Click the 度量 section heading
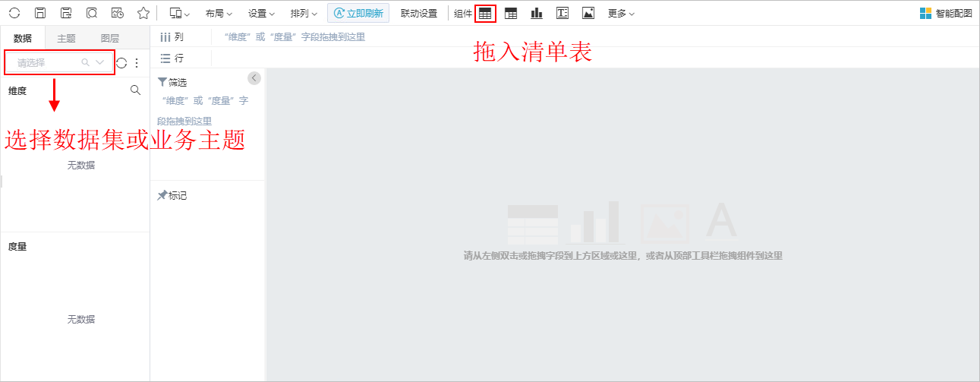Image resolution: width=980 pixels, height=382 pixels. tap(17, 246)
